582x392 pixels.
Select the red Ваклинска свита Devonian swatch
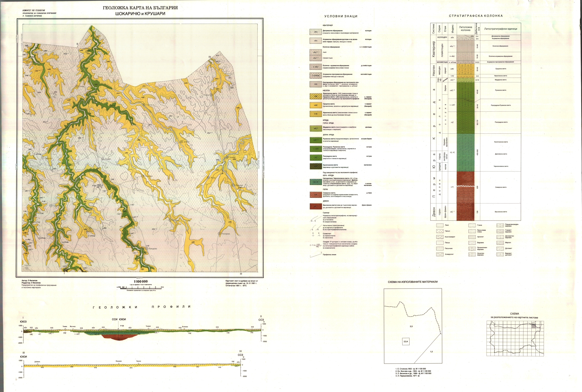(x=316, y=206)
